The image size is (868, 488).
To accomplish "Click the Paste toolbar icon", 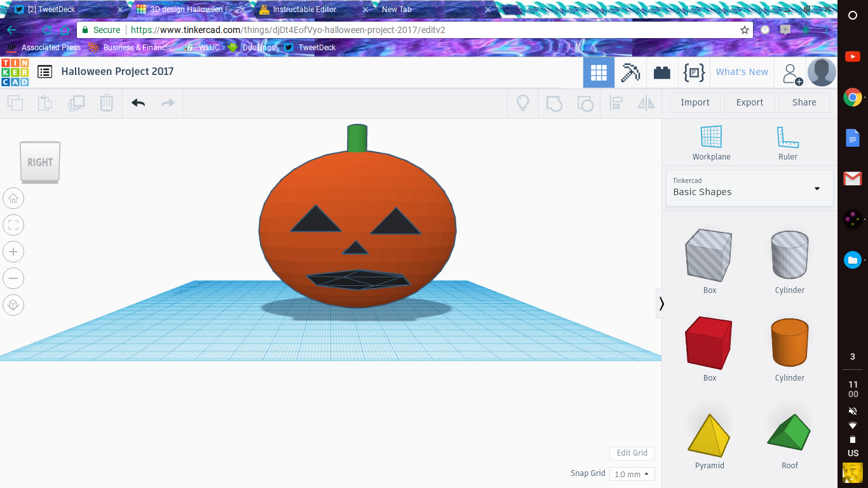I will coord(45,103).
